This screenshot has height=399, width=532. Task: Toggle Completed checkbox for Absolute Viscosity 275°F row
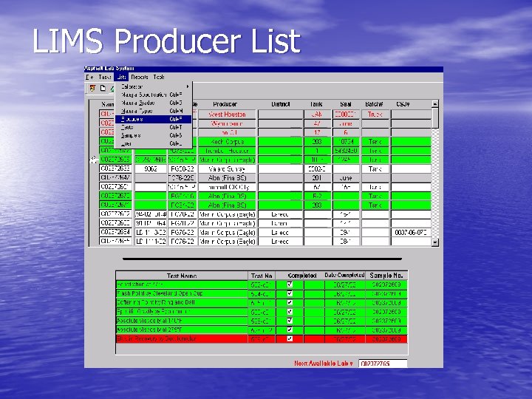290,330
